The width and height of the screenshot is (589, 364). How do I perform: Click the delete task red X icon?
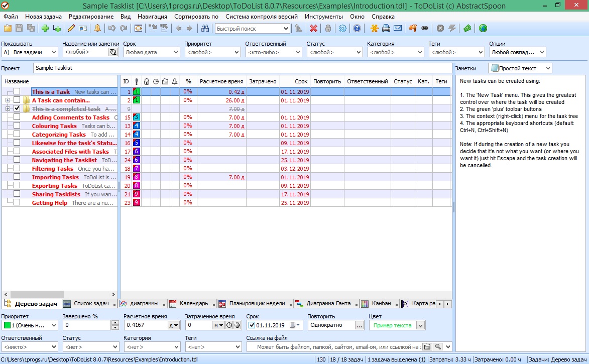click(x=314, y=29)
